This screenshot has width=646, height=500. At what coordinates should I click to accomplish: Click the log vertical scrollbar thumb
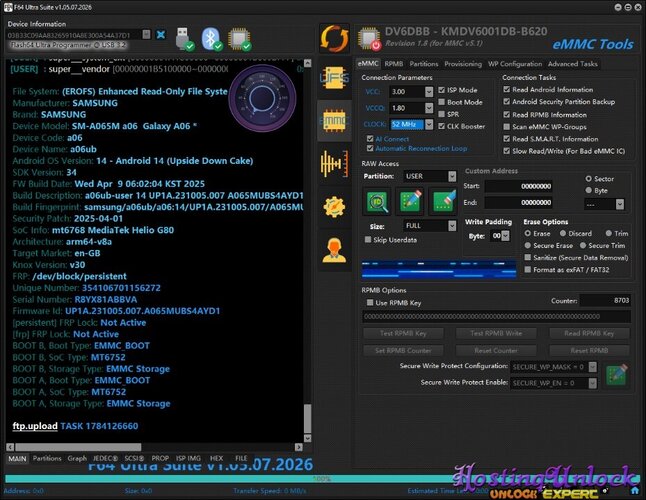[307, 418]
